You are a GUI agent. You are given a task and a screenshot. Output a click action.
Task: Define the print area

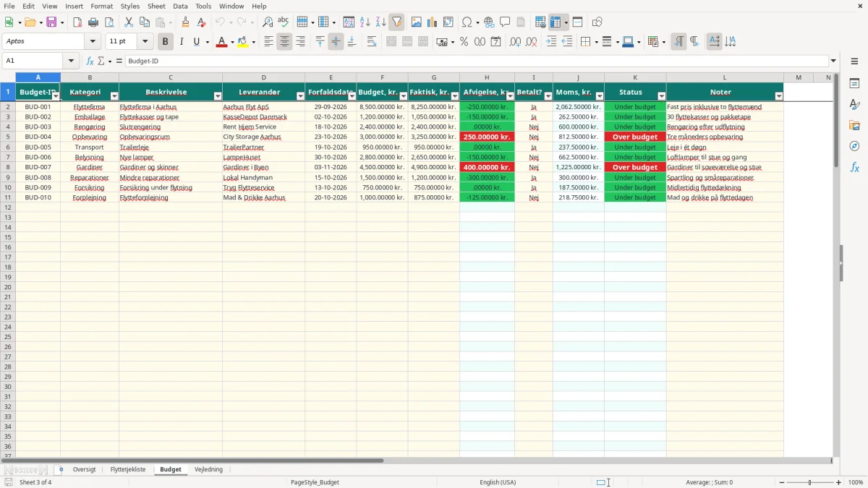pyautogui.click(x=540, y=22)
